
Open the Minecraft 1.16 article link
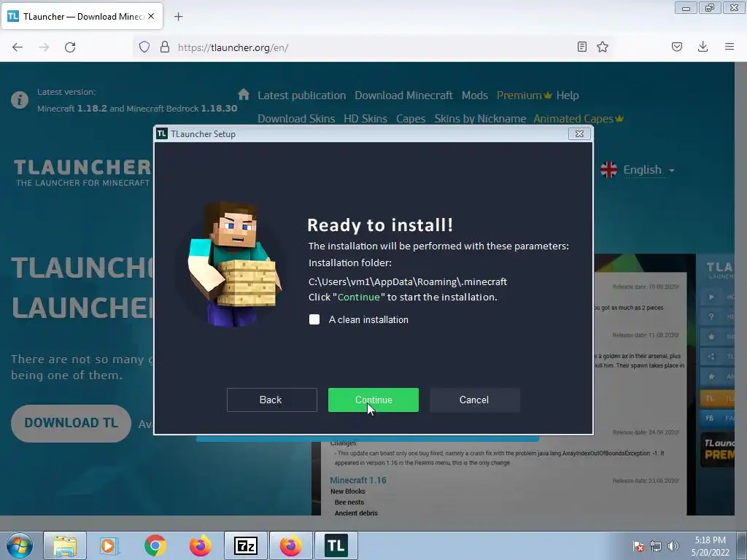point(358,480)
